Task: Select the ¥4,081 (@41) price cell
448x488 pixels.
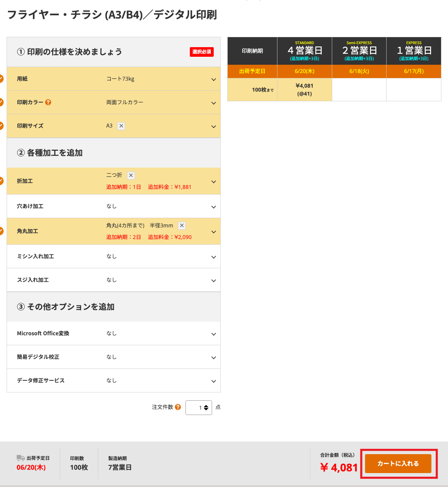Action: tap(305, 90)
